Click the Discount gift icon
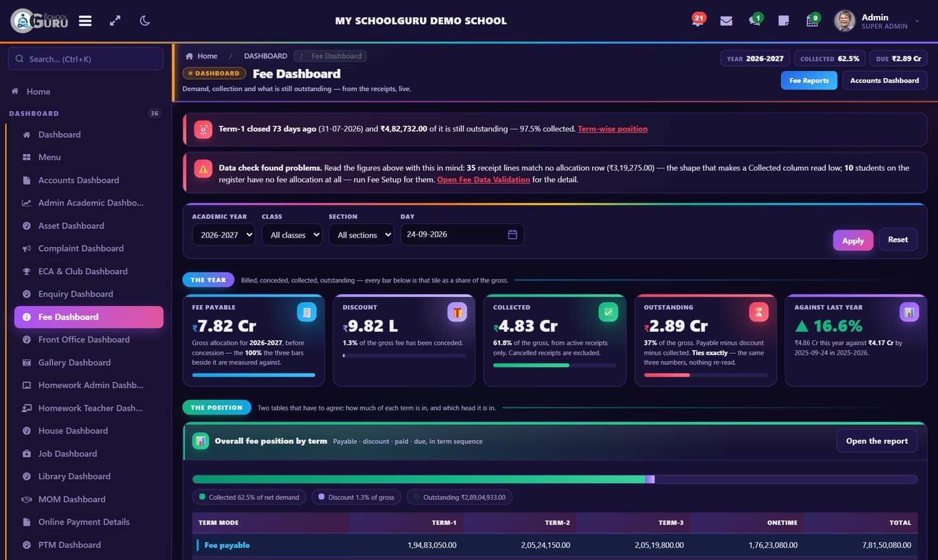Screen dimensions: 938x560 tap(457, 312)
